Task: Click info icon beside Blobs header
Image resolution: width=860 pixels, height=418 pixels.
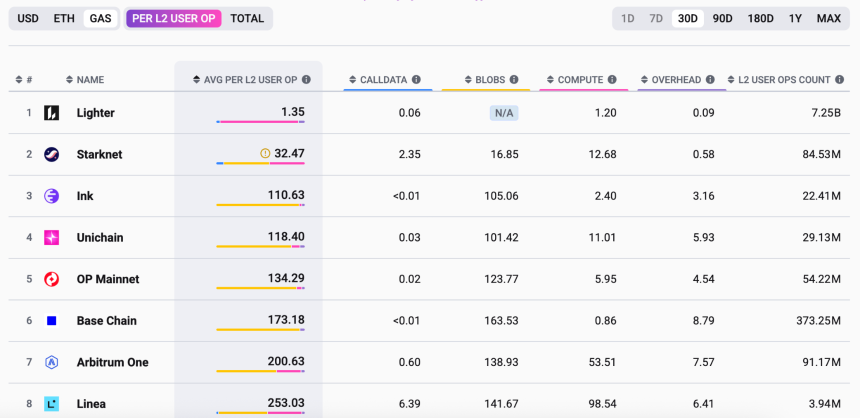Action: (514, 79)
